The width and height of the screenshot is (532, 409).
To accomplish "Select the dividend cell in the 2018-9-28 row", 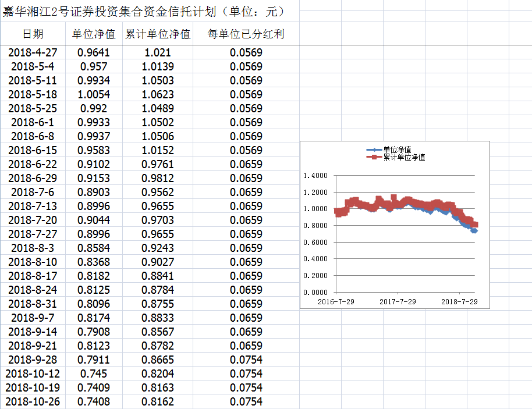I will click(x=246, y=359).
